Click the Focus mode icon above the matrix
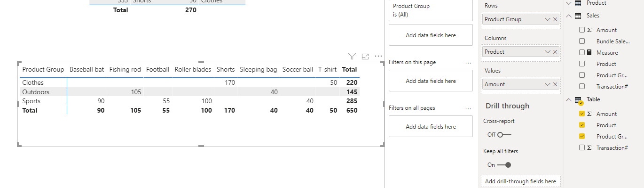The width and height of the screenshot is (644, 188). pos(365,56)
